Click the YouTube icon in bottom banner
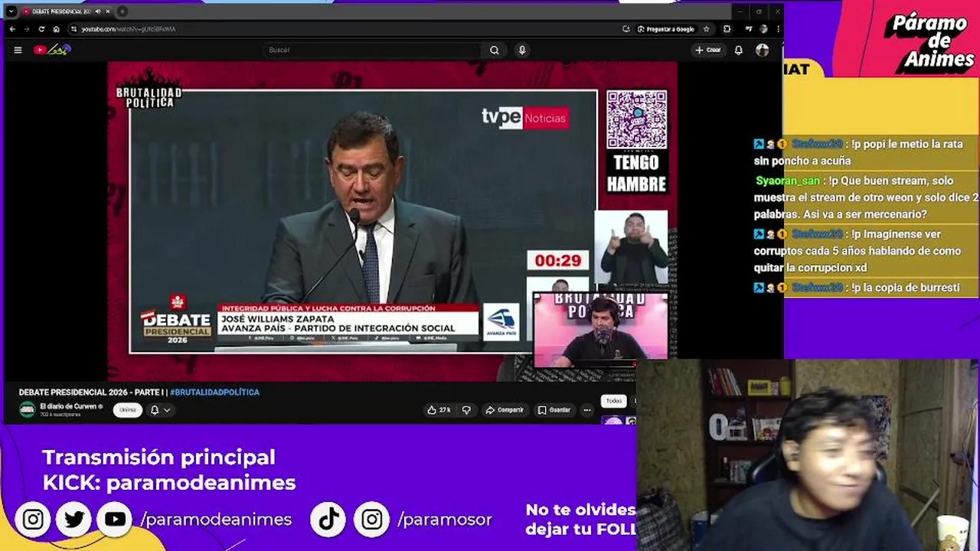 (x=115, y=520)
